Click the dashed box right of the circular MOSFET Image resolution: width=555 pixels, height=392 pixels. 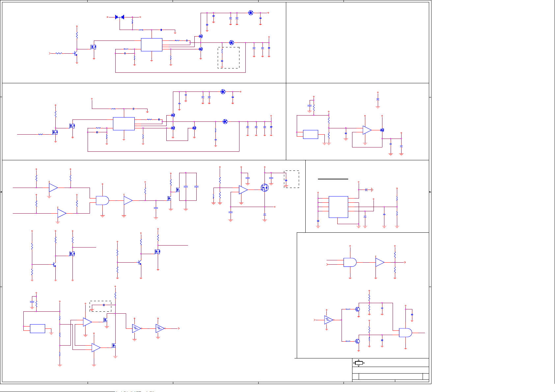coord(292,179)
